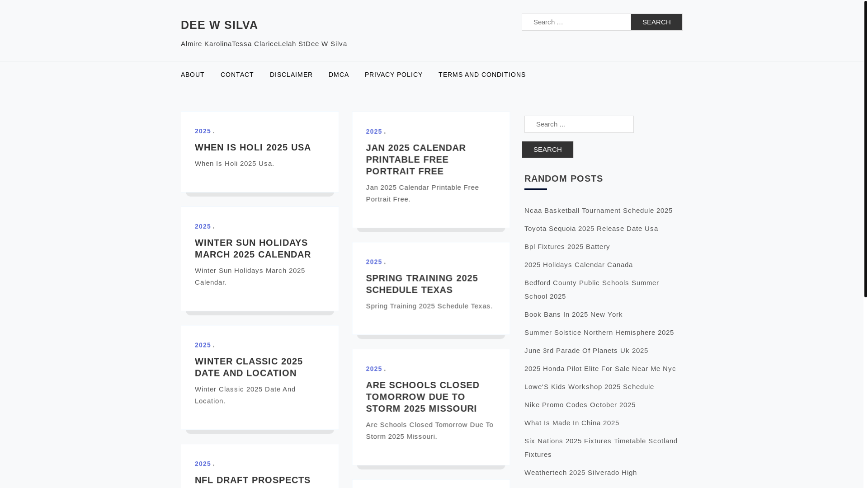868x488 pixels.
Task: Open 'Winter Sun Holidays March 2025 Calendar' post
Action: (253, 249)
